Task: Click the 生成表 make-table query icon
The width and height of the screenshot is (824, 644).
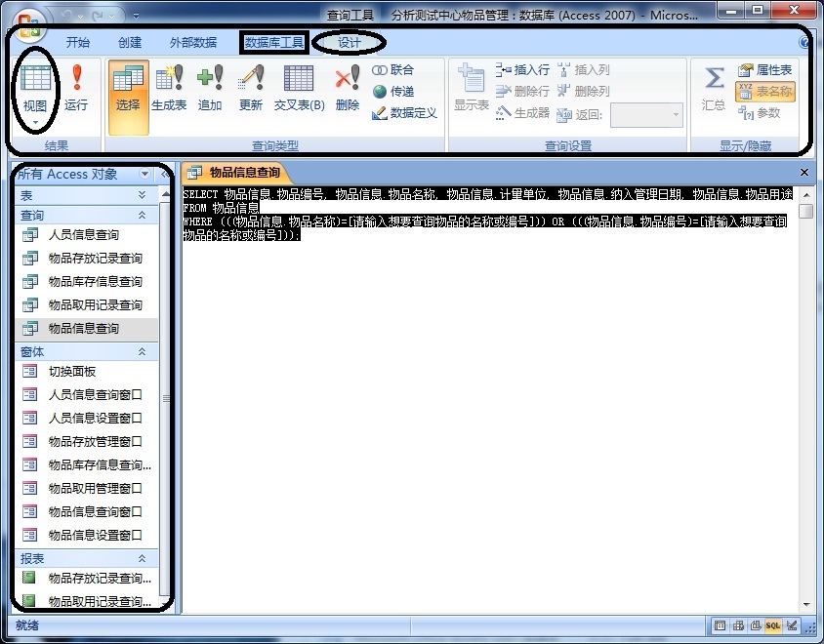Action: pyautogui.click(x=169, y=88)
